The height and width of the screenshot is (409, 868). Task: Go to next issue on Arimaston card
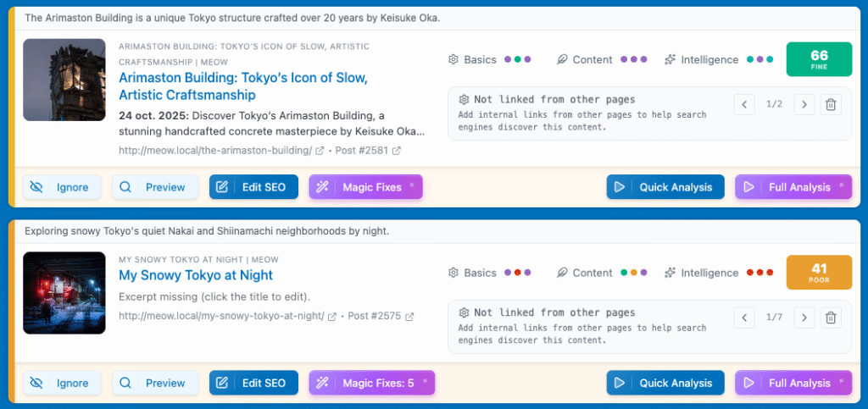click(804, 105)
